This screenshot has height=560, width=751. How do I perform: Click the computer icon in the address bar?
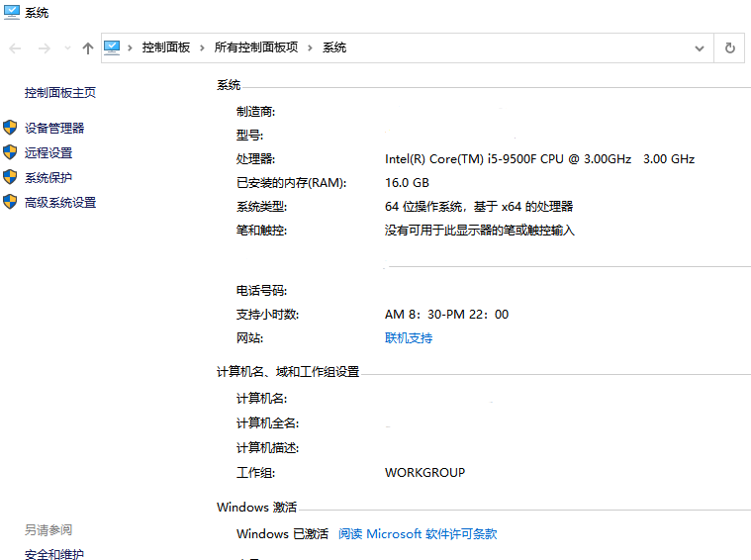click(112, 47)
